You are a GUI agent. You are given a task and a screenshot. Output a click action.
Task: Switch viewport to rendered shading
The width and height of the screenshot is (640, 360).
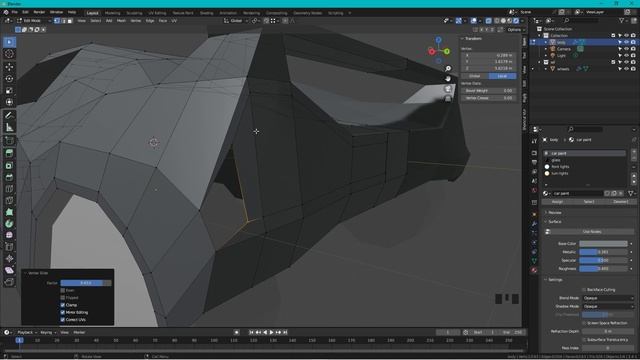(516, 20)
